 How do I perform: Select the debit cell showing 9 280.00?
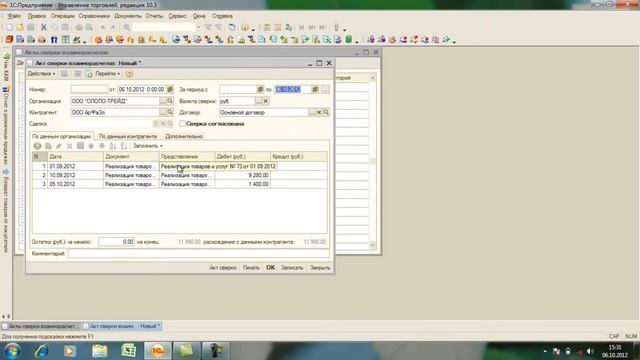point(242,175)
